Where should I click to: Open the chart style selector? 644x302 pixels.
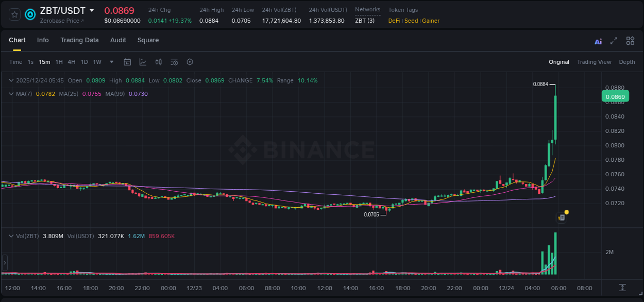[x=142, y=62]
